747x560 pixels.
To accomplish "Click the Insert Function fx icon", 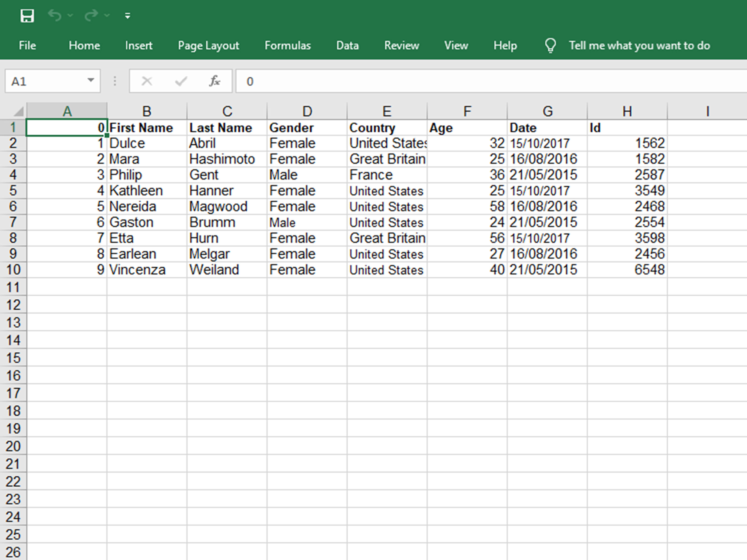I will 215,81.
